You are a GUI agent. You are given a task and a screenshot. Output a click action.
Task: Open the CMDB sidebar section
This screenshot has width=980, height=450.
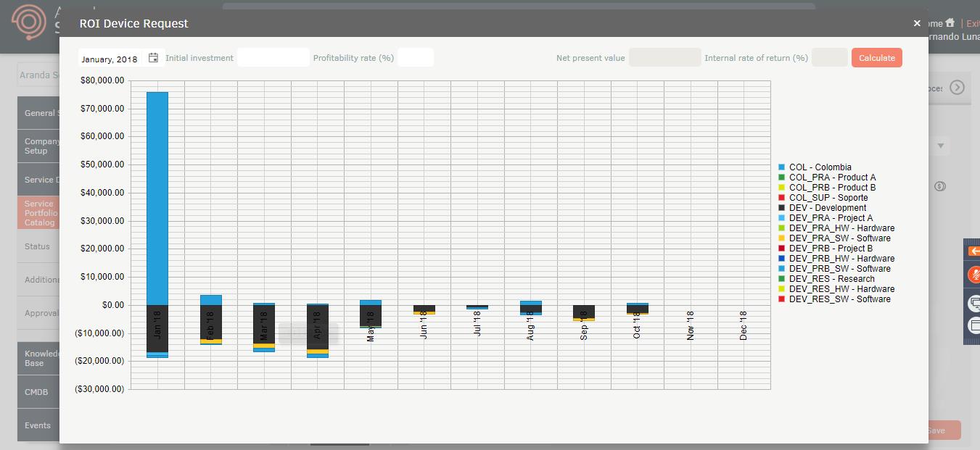[38, 392]
